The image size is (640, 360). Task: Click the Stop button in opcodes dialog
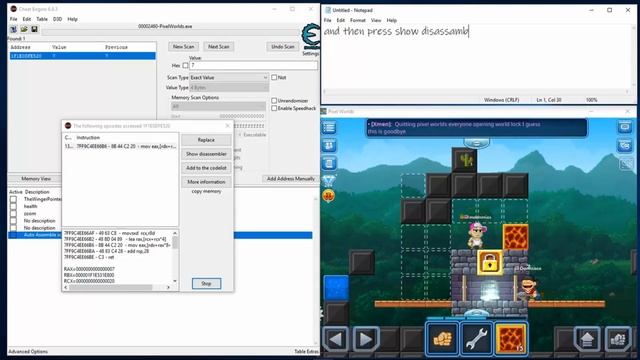(x=207, y=283)
